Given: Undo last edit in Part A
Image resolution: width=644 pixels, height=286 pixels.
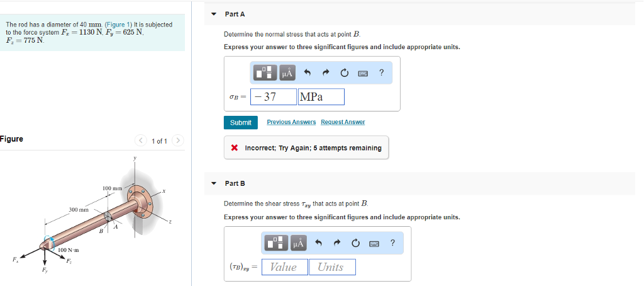Looking at the screenshot, I should tap(308, 73).
